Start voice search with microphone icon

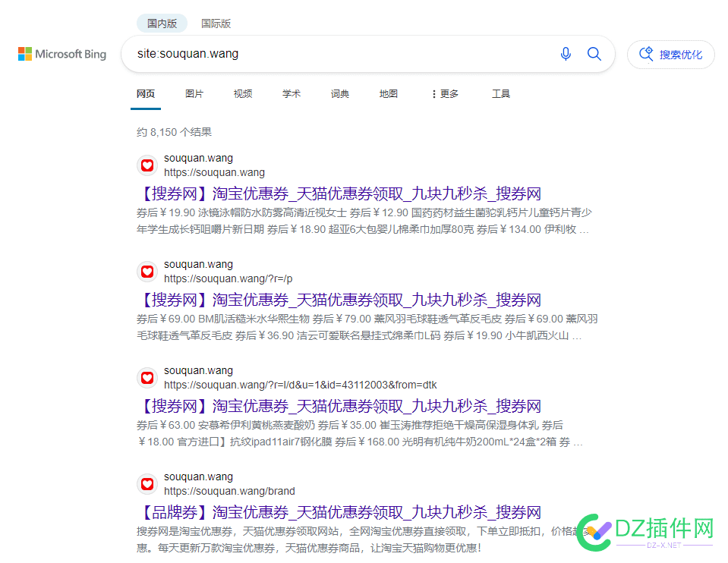click(x=566, y=54)
